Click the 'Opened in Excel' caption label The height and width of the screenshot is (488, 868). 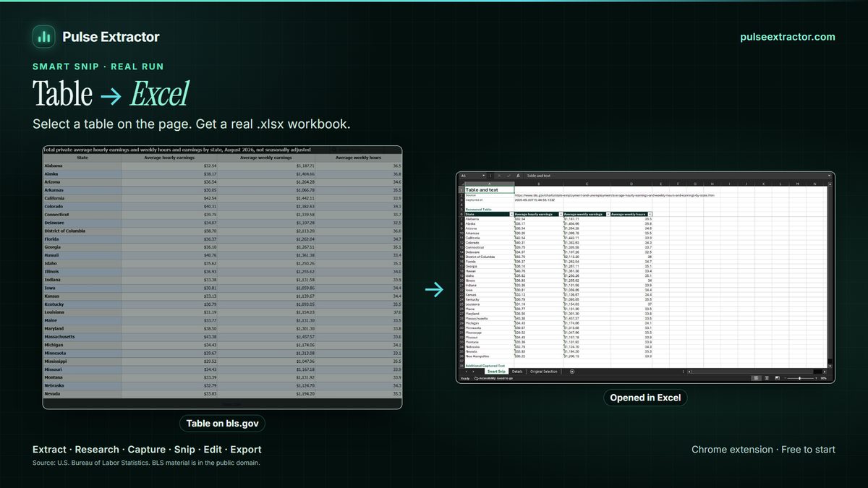coord(645,398)
